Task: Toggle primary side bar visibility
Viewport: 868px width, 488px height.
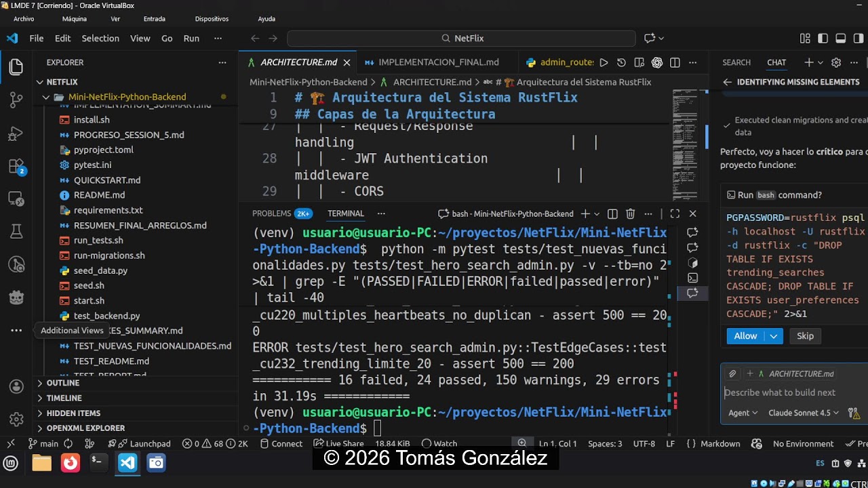Action: [823, 39]
